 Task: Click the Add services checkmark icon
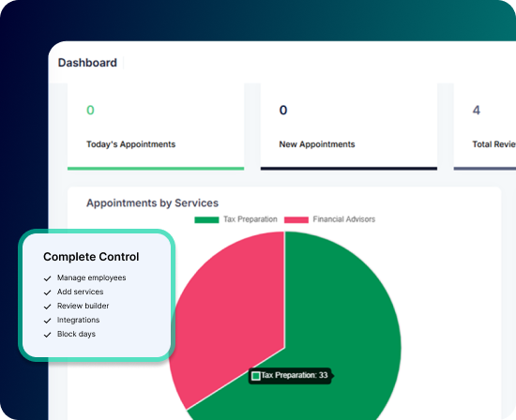point(48,292)
